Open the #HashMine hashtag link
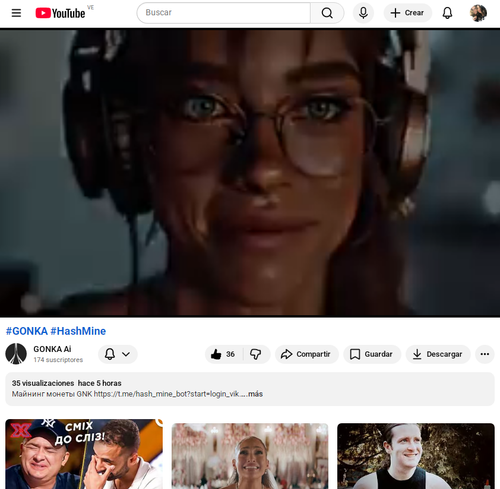The width and height of the screenshot is (500, 489). (x=78, y=331)
